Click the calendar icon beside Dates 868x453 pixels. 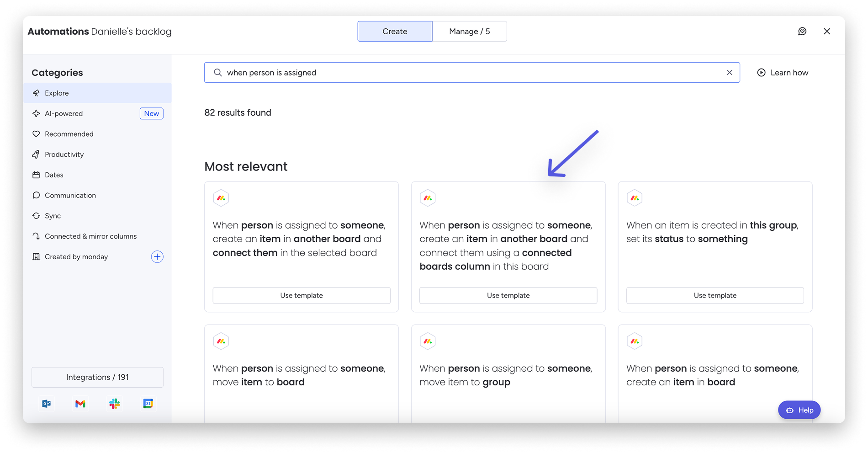coord(36,175)
